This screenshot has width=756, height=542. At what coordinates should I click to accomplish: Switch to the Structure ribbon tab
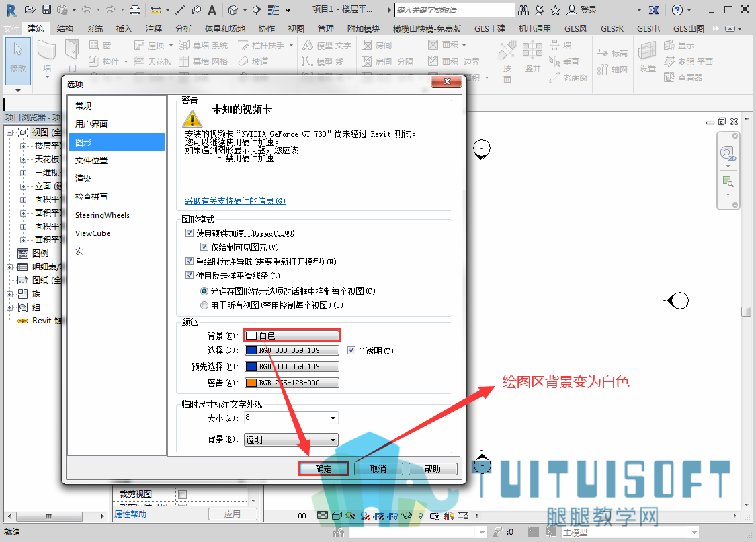65,28
